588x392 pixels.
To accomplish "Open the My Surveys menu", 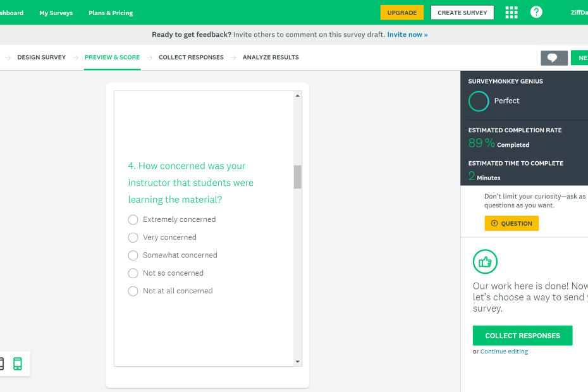I will point(56,12).
